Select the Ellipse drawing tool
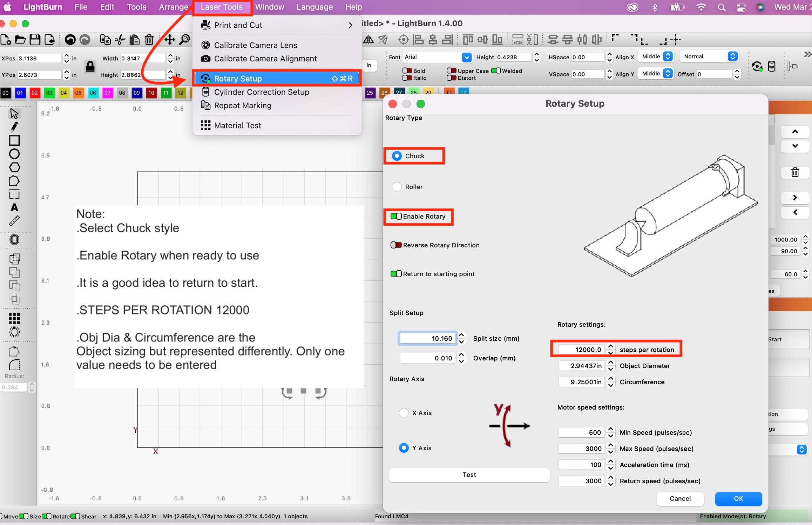Viewport: 812px width, 525px height. tap(14, 154)
